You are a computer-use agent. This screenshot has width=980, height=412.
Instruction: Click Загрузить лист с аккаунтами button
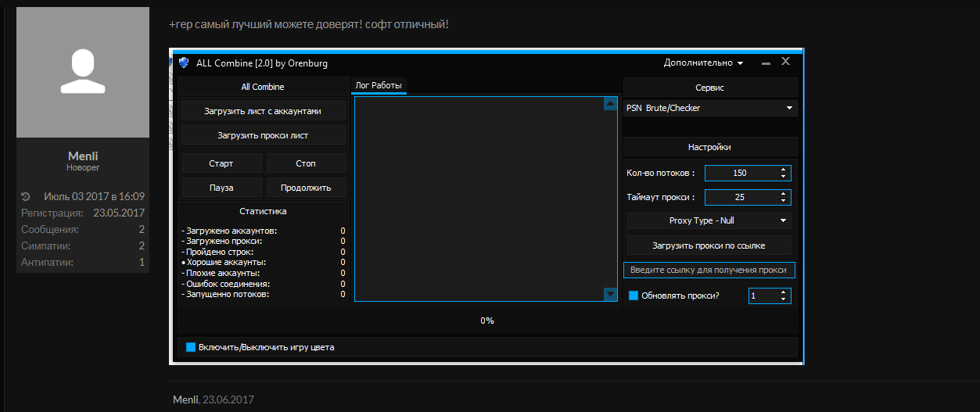263,111
